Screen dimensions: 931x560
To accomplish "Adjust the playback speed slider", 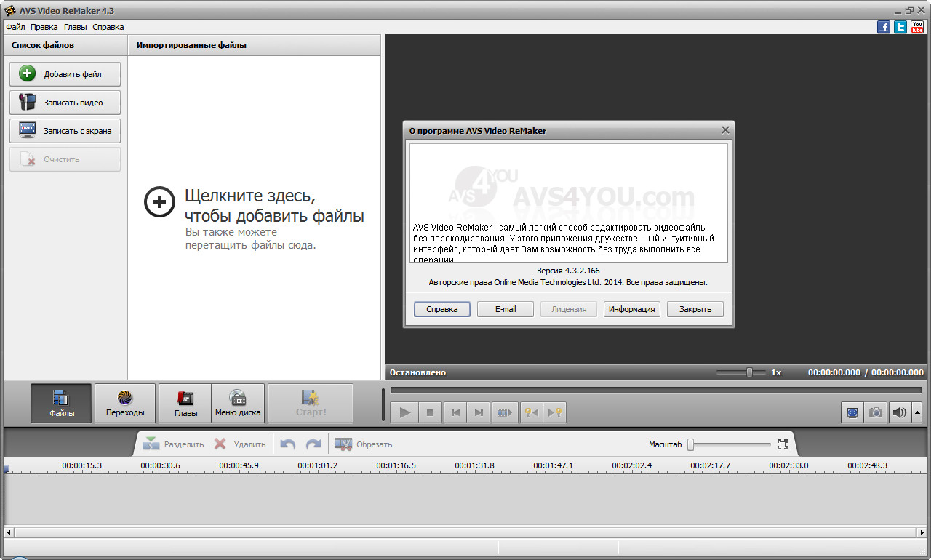I will 749,372.
